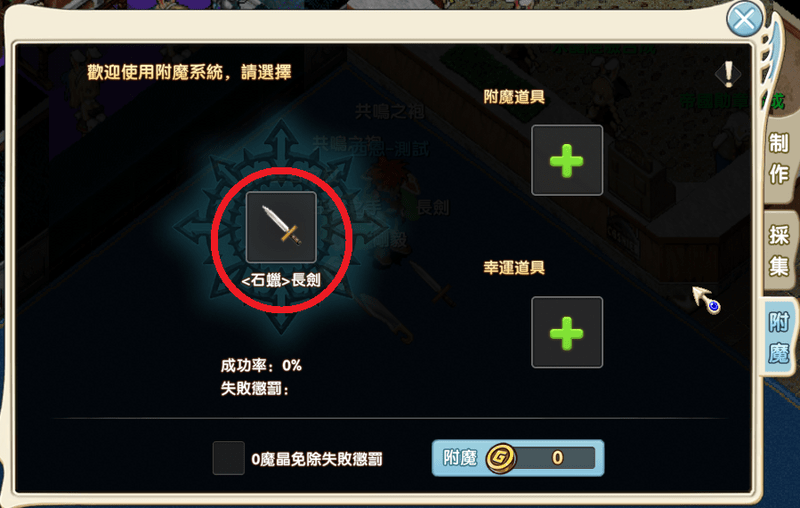Open the exclamation mark help icon
This screenshot has width=800, height=508.
(x=728, y=74)
